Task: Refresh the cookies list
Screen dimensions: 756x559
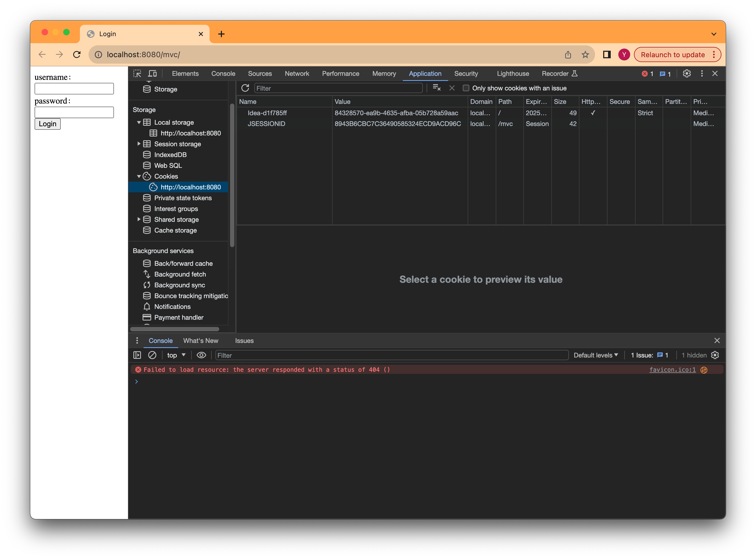Action: [245, 88]
